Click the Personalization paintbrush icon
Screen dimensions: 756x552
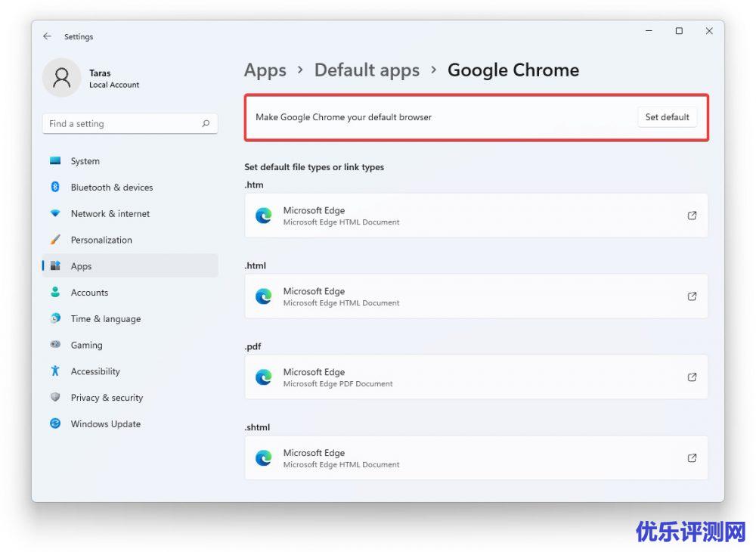coord(55,240)
